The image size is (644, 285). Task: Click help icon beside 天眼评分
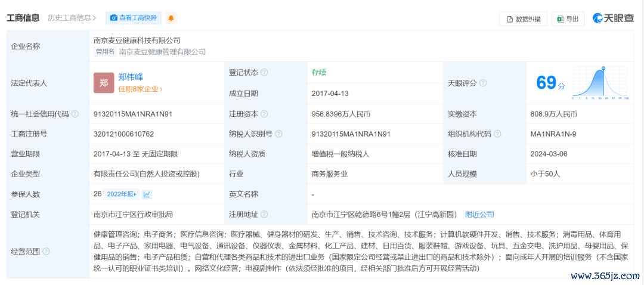coord(483,83)
